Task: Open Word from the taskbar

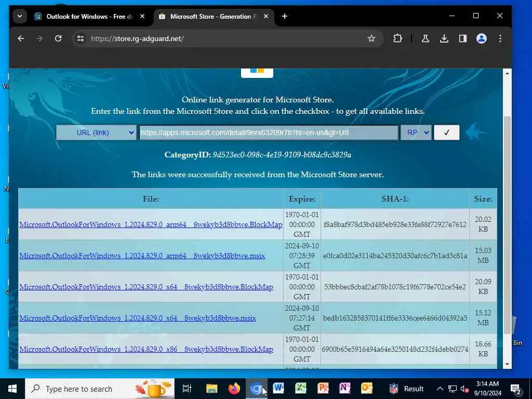Action: click(x=278, y=389)
